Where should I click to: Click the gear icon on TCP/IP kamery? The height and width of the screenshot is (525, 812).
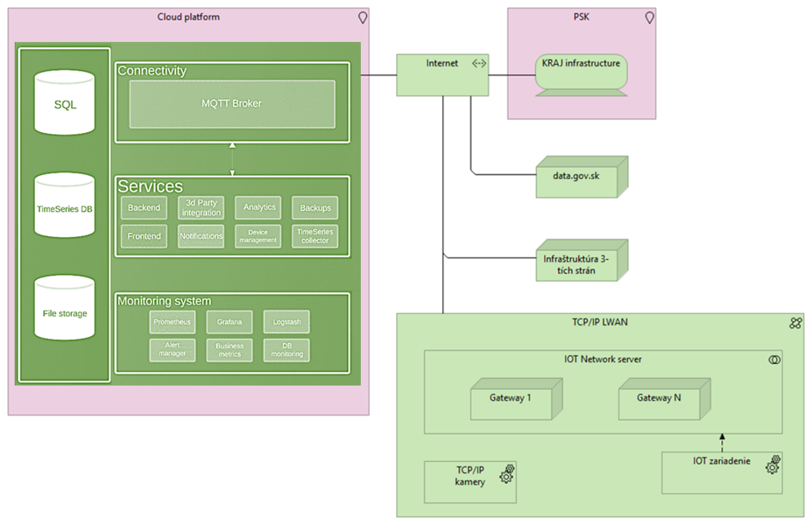507,474
